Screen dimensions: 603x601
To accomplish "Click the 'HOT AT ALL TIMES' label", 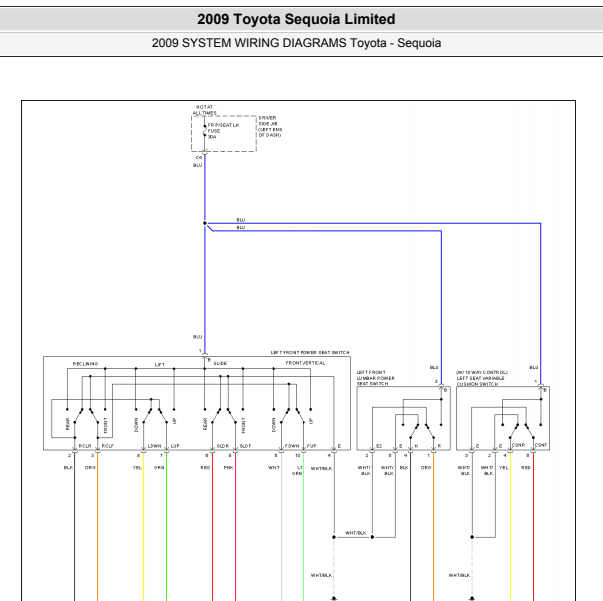I will 205,110.
